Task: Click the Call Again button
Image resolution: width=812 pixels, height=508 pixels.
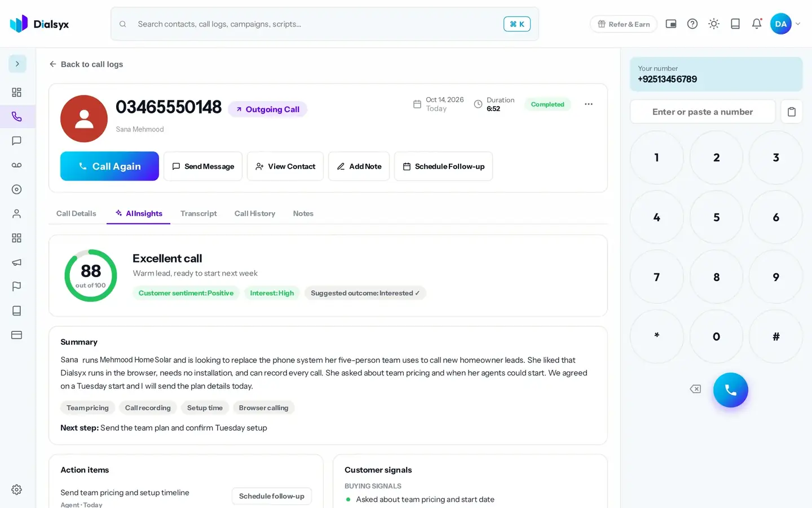Action: [109, 166]
